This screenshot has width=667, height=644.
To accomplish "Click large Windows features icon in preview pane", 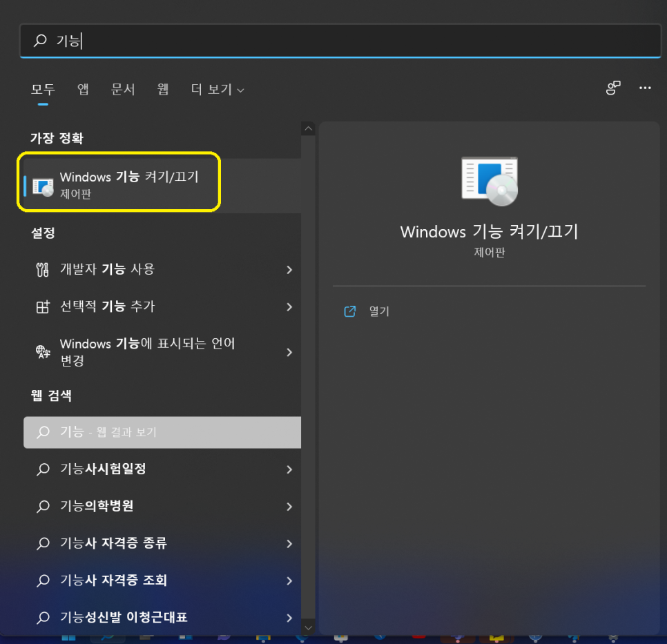I will [x=490, y=182].
